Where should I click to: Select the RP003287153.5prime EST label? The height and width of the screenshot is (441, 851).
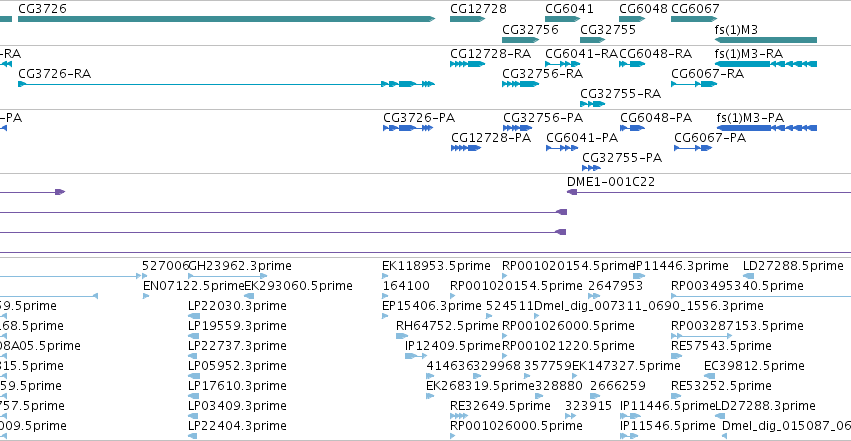click(x=737, y=326)
